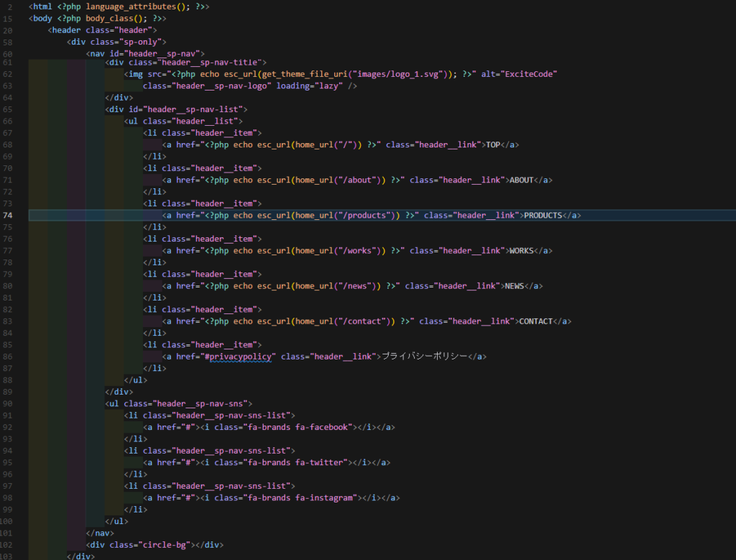Click the '/contact' path string
The image size is (736, 560).
362,321
